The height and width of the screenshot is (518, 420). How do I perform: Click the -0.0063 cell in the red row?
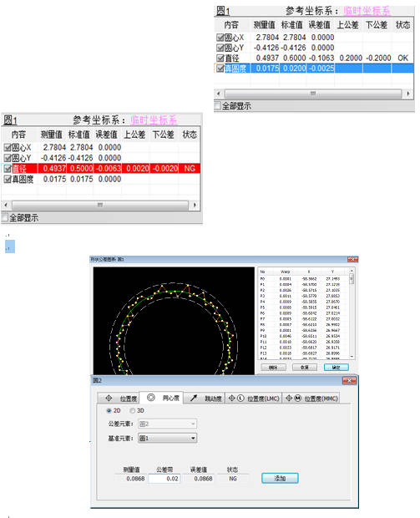click(109, 169)
